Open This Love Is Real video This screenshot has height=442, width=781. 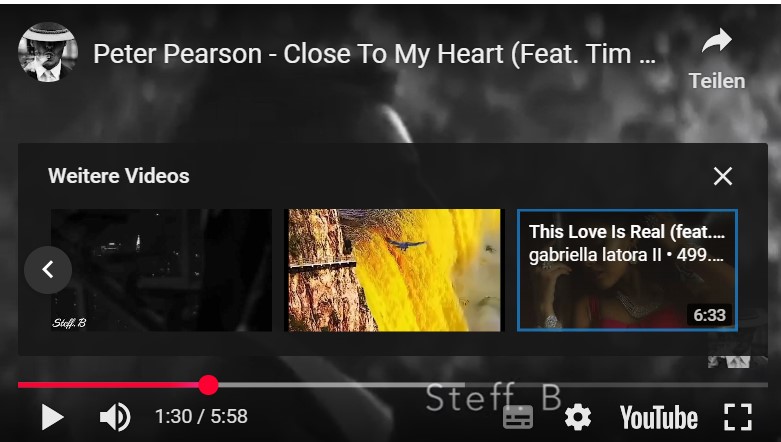pyautogui.click(x=627, y=270)
